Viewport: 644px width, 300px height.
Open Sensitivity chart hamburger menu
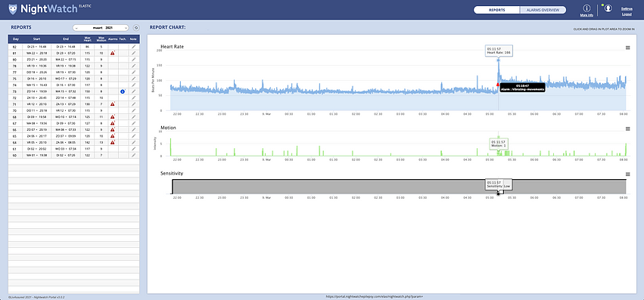(627, 175)
